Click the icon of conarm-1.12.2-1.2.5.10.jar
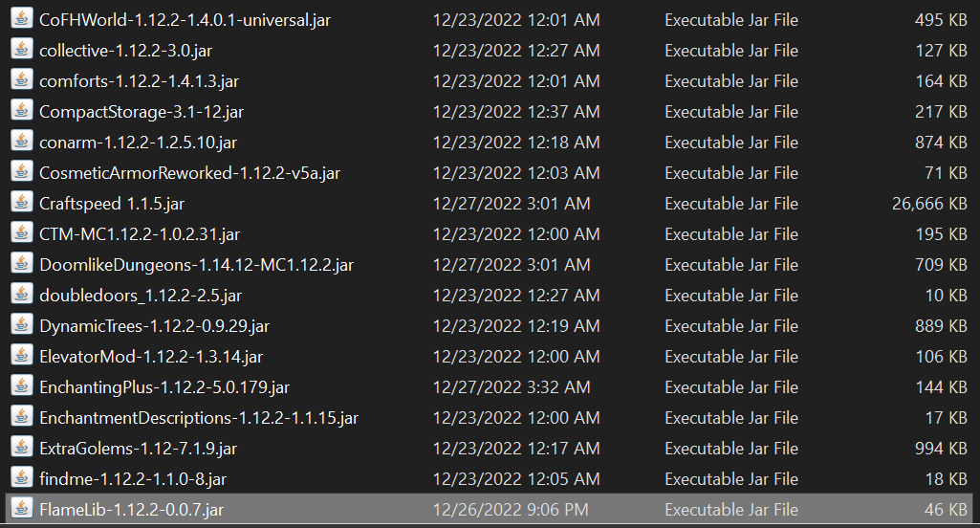Image resolution: width=980 pixels, height=528 pixels. tap(22, 141)
